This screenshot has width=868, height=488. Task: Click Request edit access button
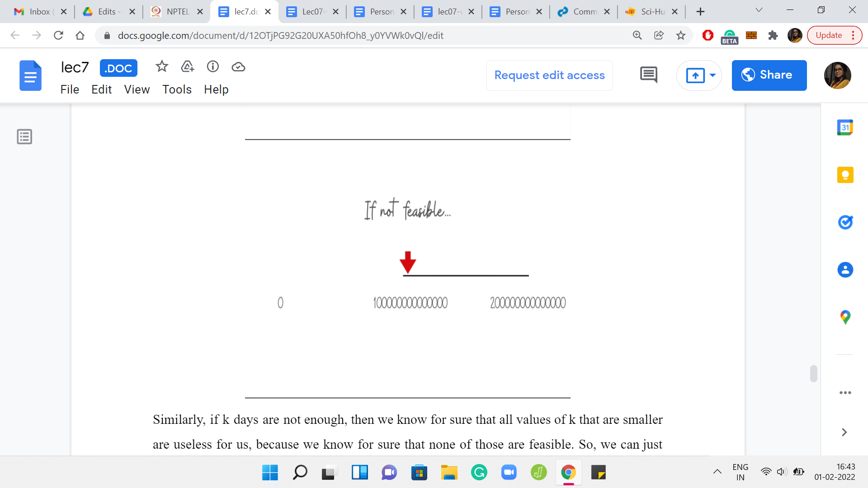(x=549, y=75)
